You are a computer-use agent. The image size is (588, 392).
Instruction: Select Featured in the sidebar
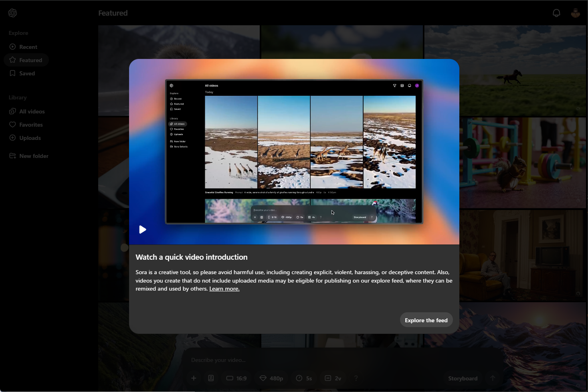(x=26, y=60)
